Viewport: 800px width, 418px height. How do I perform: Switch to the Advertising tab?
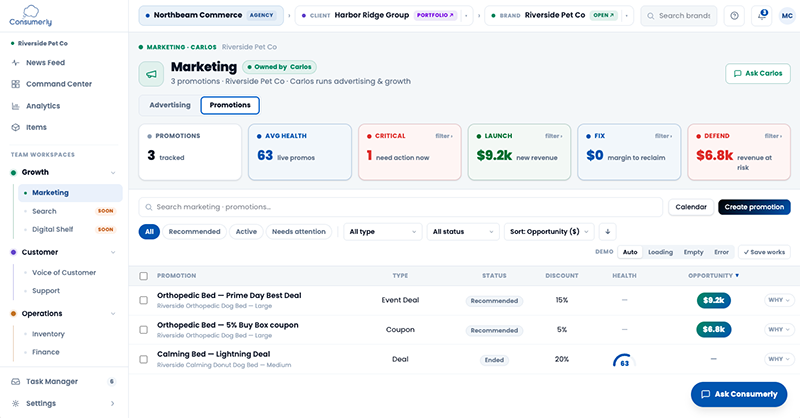point(170,105)
